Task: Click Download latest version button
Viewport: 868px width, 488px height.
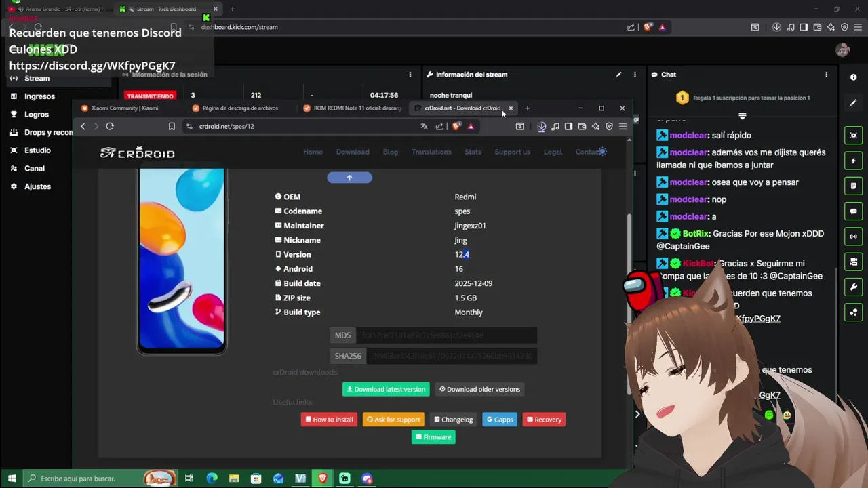Action: (x=387, y=389)
